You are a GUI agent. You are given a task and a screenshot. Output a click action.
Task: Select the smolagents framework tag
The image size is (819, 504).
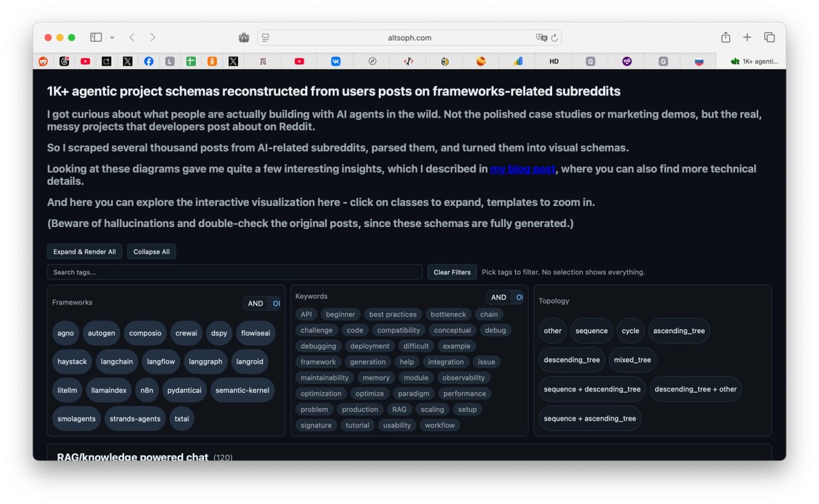pyautogui.click(x=76, y=419)
